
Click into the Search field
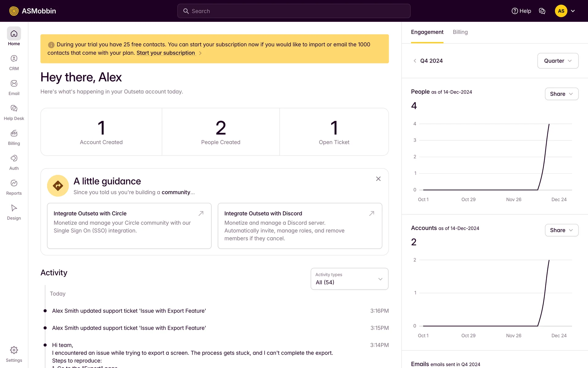click(x=294, y=11)
